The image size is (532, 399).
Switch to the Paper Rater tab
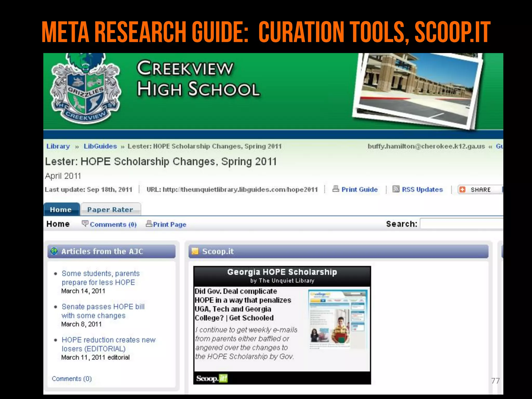pos(110,210)
